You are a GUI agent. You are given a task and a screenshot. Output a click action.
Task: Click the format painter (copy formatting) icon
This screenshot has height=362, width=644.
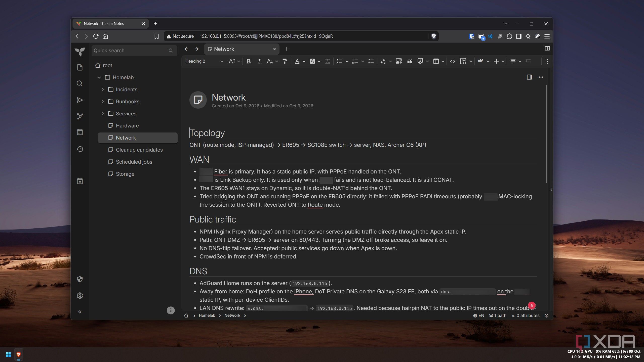coord(285,61)
